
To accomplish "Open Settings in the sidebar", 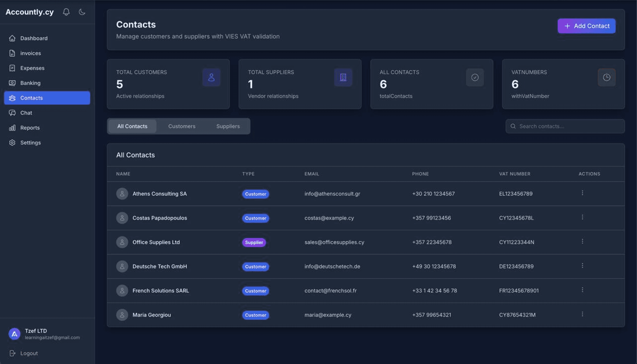I will [30, 142].
